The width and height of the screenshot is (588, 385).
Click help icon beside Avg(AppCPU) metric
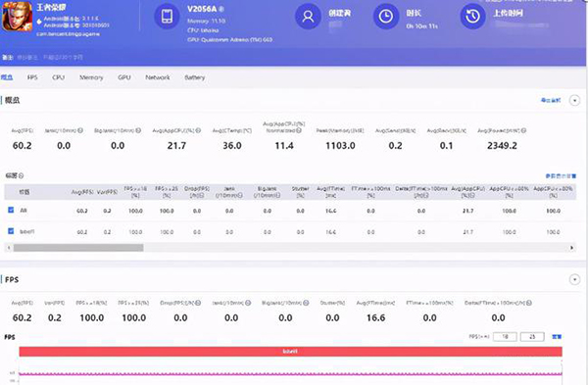point(198,130)
